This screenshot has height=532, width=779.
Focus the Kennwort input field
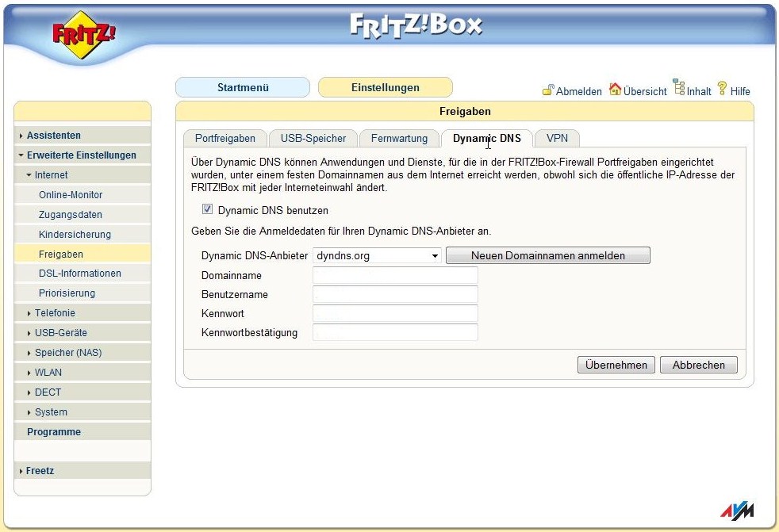[396, 313]
